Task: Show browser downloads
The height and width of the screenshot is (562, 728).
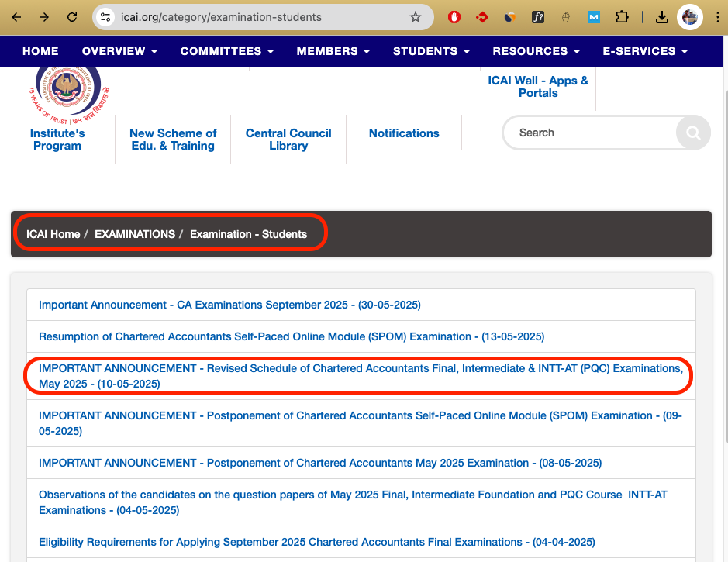Action: [661, 18]
